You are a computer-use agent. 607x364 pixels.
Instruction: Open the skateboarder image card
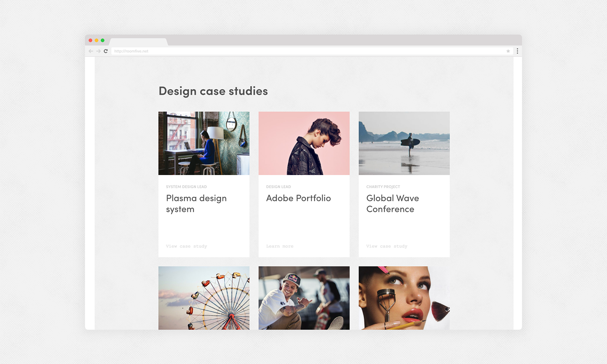[x=304, y=298]
